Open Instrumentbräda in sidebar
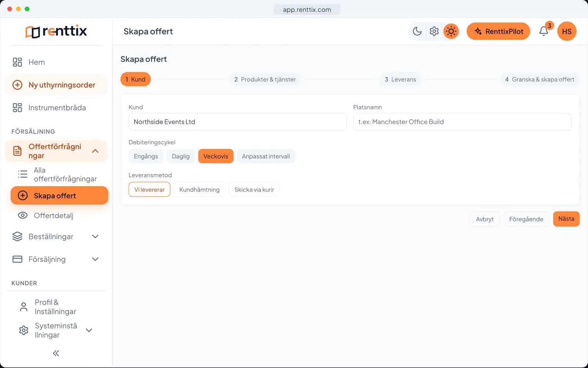Image resolution: width=588 pixels, height=368 pixels. point(56,108)
